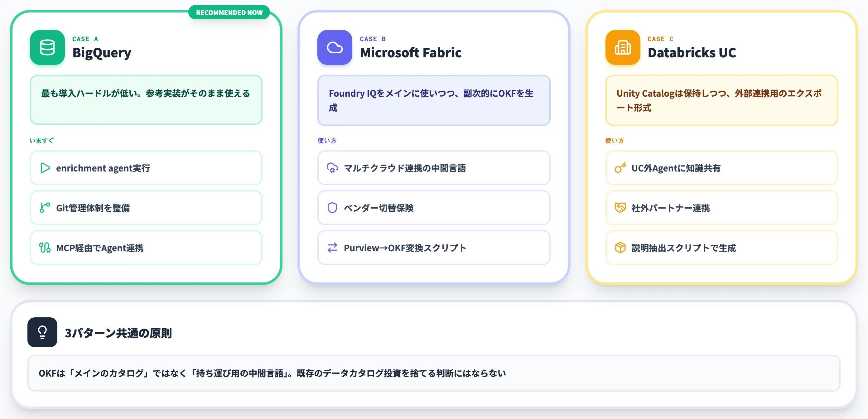Click the swap arrows icon beside Purview→OKF変換スクリプト
Screen dimensions: 868x419
pyautogui.click(x=332, y=248)
